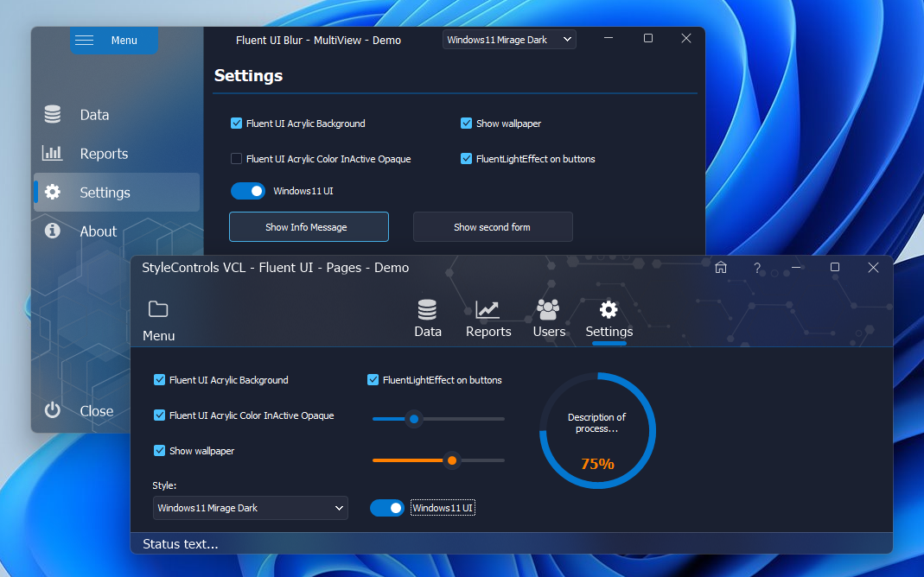
Task: Select the Settings item in left sidebar
Action: [117, 192]
